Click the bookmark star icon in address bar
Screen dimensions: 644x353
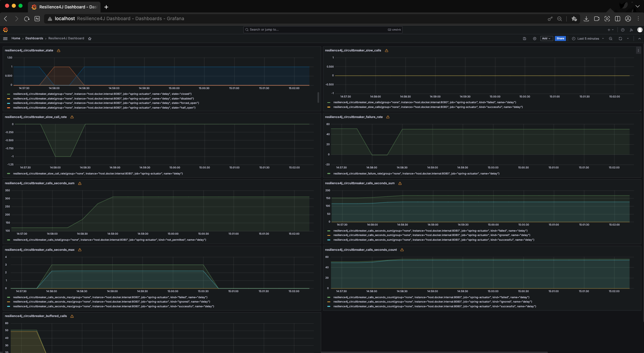574,19
